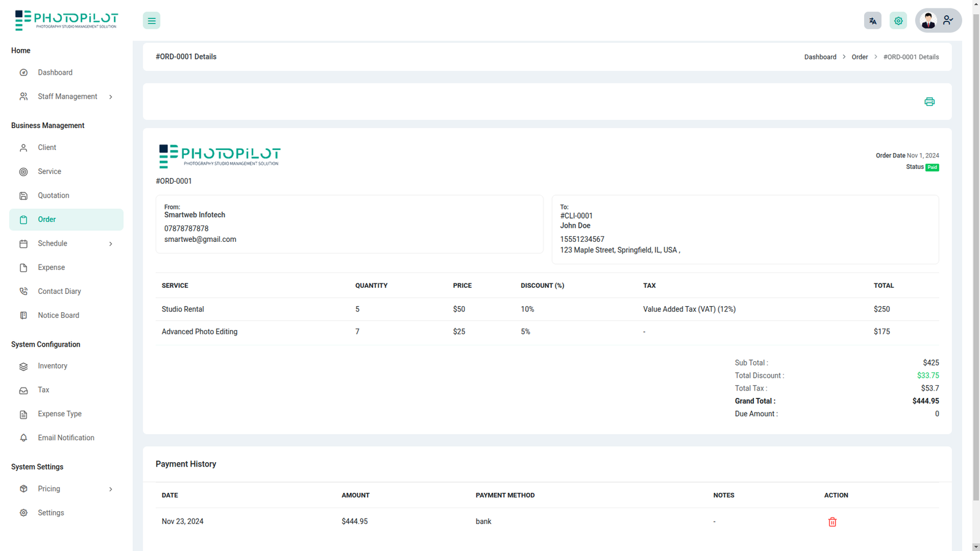Click the Inventory layers icon
This screenshot has height=551, width=980.
tap(23, 366)
